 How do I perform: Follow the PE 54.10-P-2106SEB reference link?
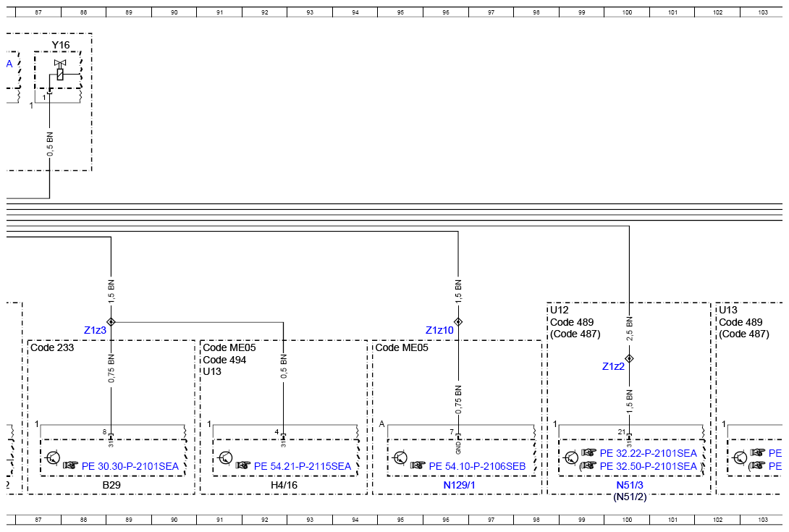point(477,466)
